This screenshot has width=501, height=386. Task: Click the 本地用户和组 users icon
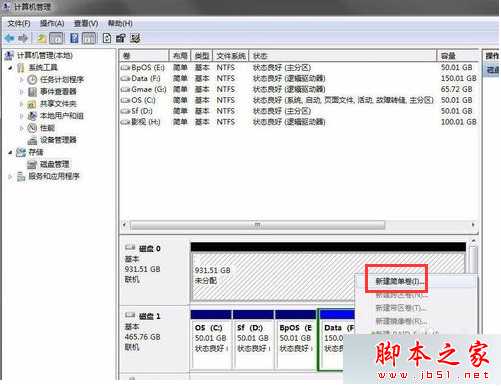point(32,116)
